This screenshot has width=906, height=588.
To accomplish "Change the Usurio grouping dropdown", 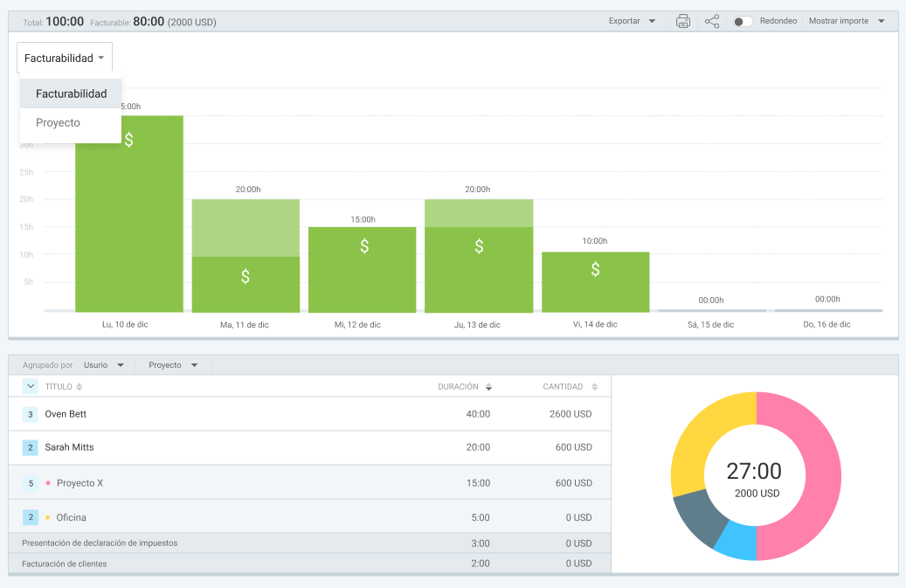I will click(x=104, y=365).
